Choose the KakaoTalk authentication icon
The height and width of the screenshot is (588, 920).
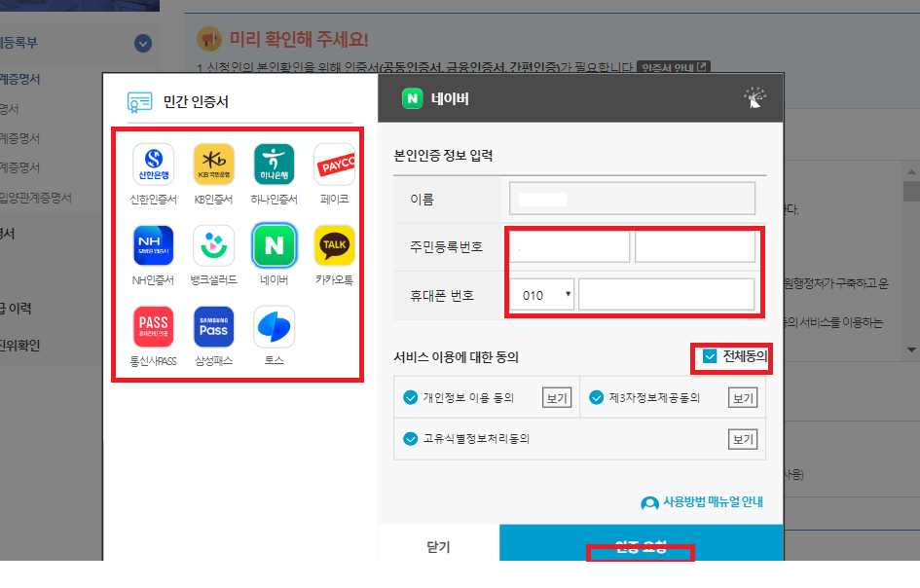tap(335, 245)
